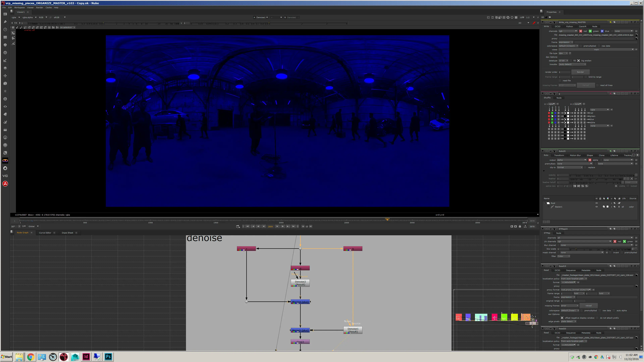Open the Keyer nodes toolbar icon
Screen dimensions: 644x362
(x=5, y=61)
